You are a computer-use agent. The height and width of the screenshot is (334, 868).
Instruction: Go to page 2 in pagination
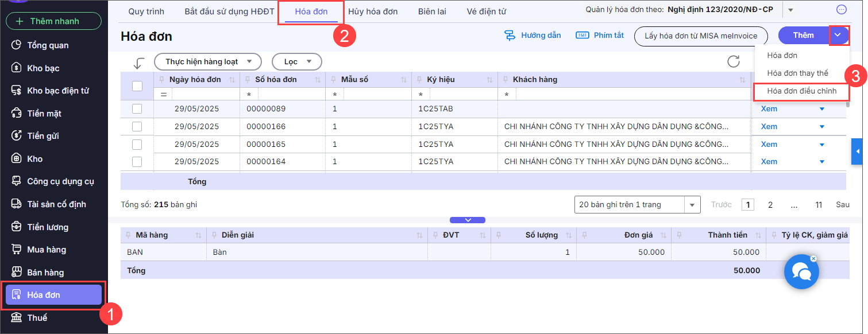pyautogui.click(x=770, y=205)
